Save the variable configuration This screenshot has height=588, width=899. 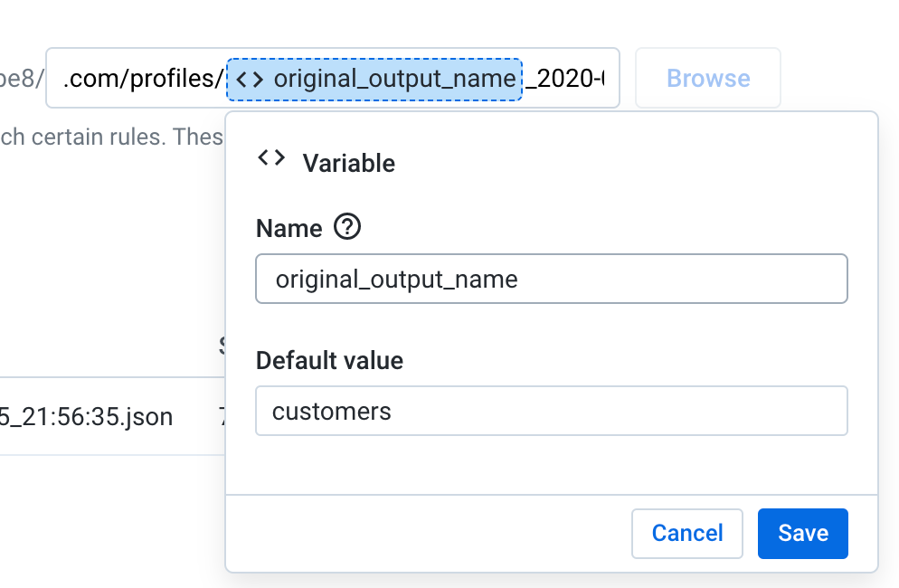point(802,534)
